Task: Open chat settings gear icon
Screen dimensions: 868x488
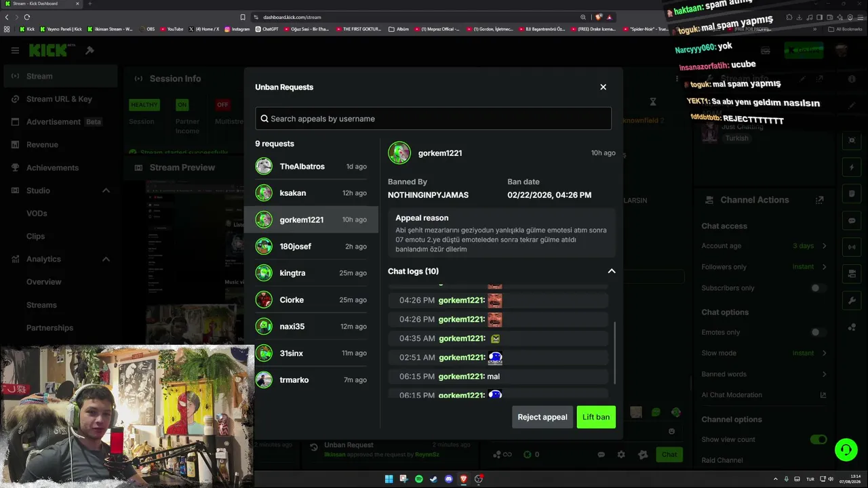Action: [x=621, y=455]
